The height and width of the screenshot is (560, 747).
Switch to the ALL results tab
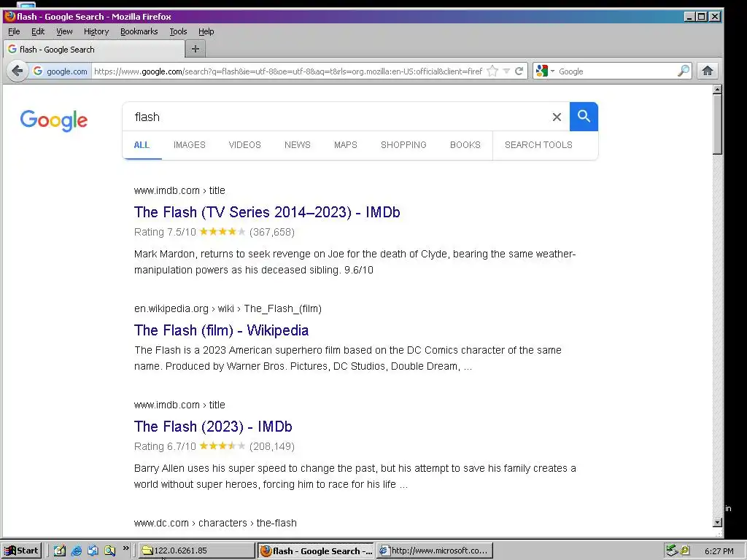[142, 145]
